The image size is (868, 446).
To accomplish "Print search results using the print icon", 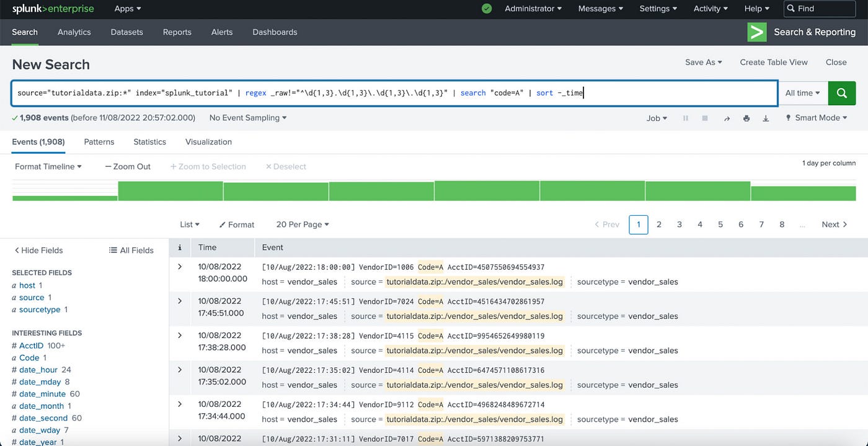I will (746, 118).
